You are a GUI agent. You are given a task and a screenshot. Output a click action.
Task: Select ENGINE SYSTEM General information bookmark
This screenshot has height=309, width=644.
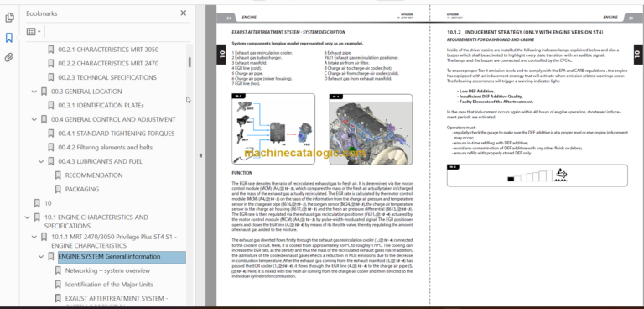(x=122, y=257)
